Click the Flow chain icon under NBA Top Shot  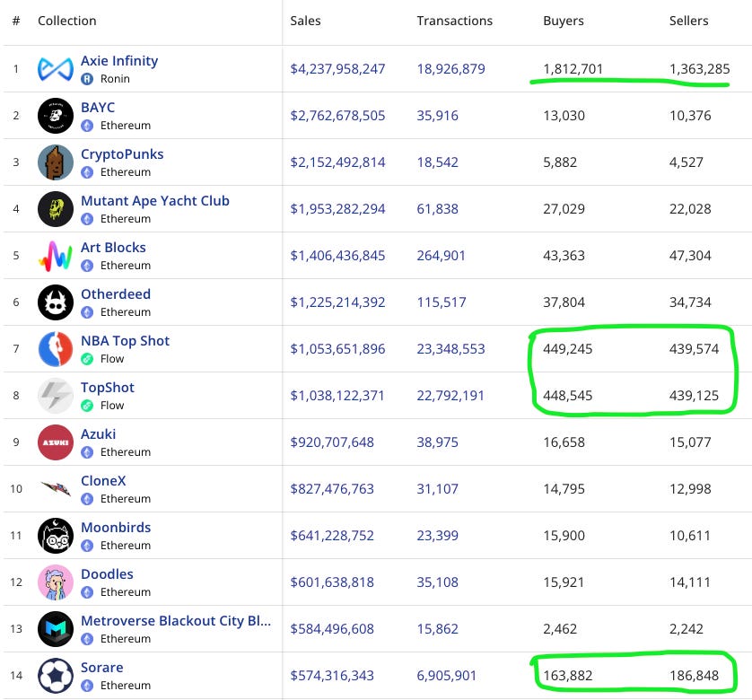87,359
